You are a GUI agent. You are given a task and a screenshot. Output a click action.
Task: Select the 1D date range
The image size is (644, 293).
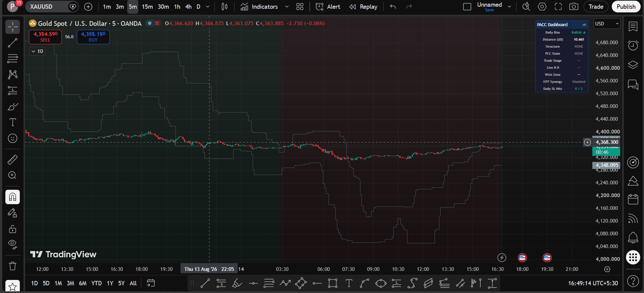coord(35,283)
